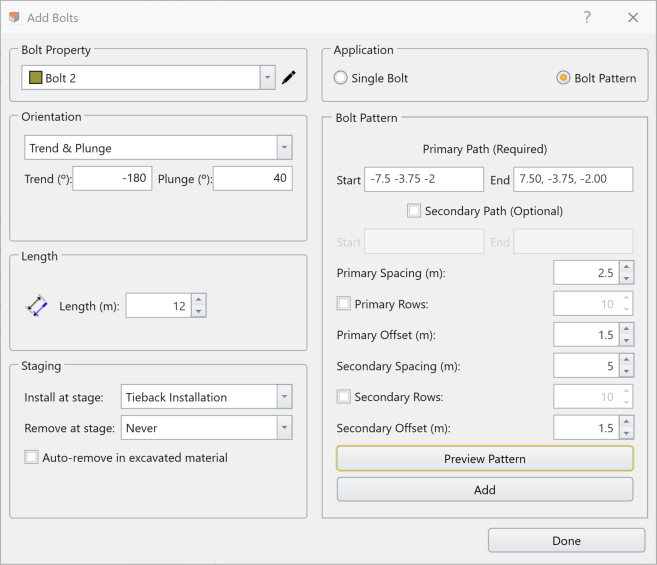Increase Primary Offset with up arrow

(x=626, y=329)
